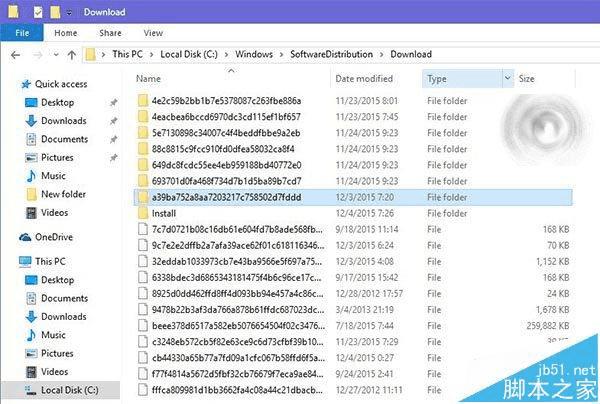Click folder icon of 5e7130898c34007c4f4beddfbbe9a2eb
The image size is (600, 404).
coord(143,133)
